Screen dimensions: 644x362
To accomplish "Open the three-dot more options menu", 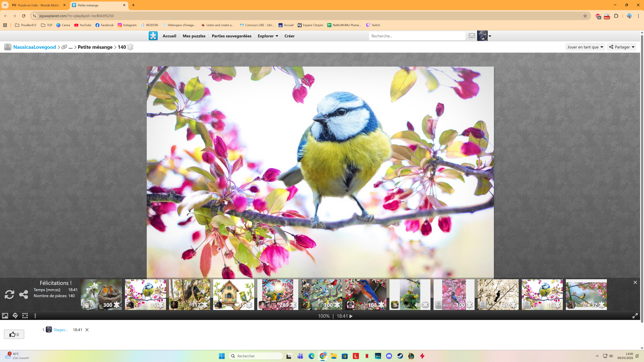I will coord(35,316).
